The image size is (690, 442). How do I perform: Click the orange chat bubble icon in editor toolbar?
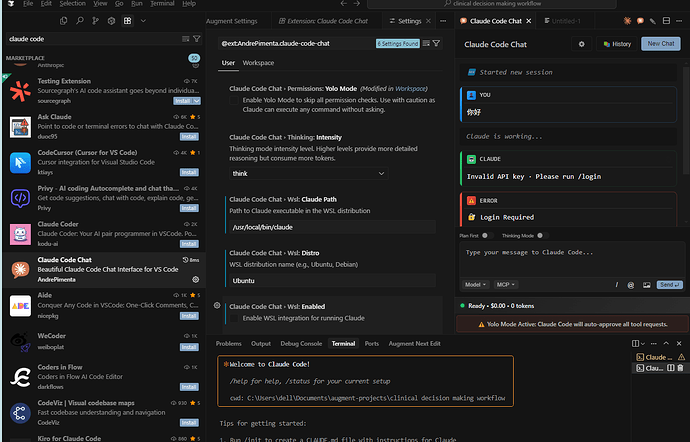[x=640, y=21]
